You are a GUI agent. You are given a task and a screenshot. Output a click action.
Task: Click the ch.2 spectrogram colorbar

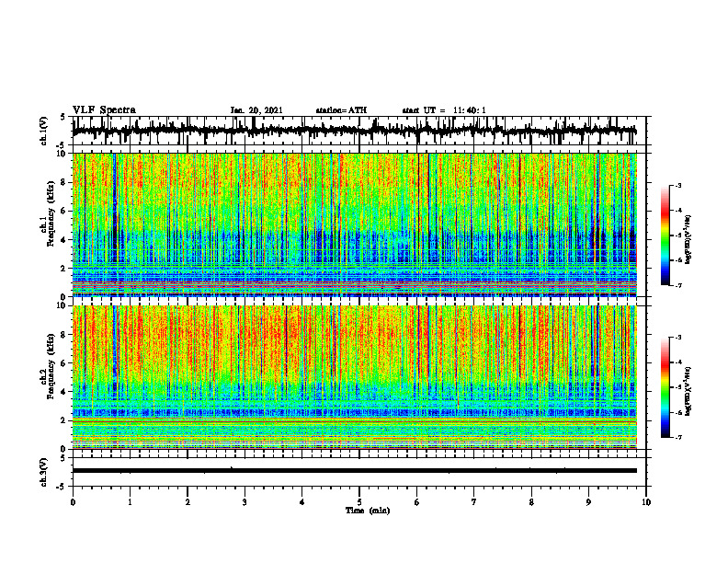click(x=665, y=387)
